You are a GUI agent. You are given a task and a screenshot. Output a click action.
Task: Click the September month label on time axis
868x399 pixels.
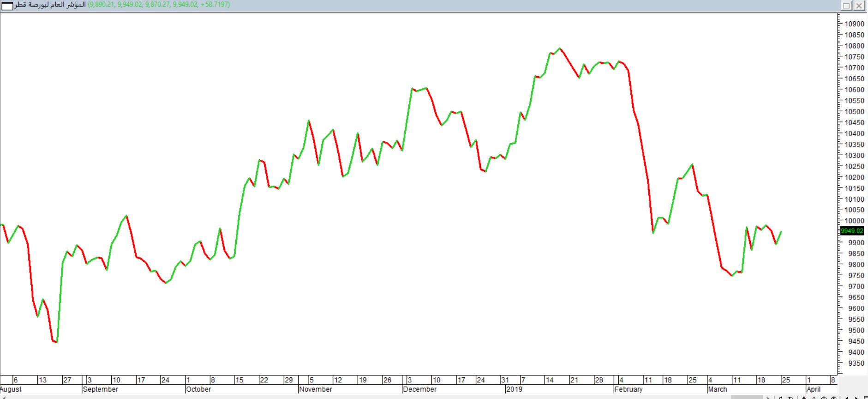pyautogui.click(x=101, y=389)
